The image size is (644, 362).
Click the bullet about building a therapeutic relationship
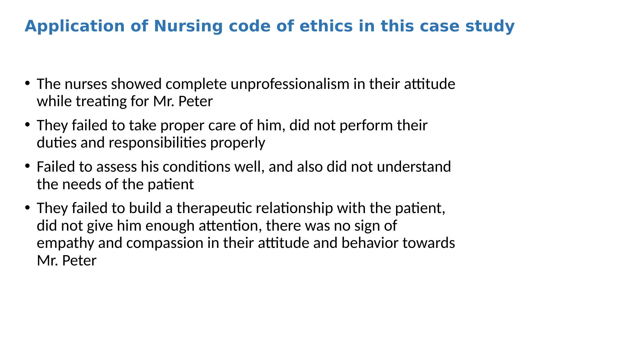point(241,208)
